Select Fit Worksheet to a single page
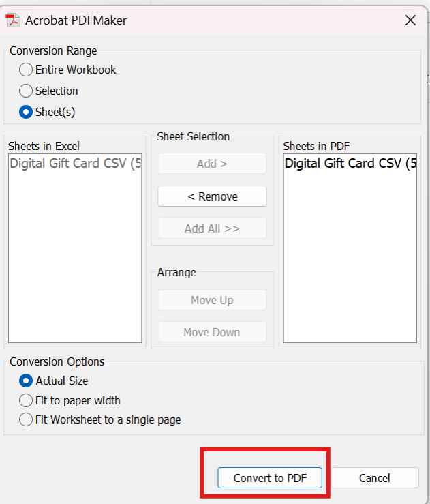The width and height of the screenshot is (430, 504). click(26, 419)
